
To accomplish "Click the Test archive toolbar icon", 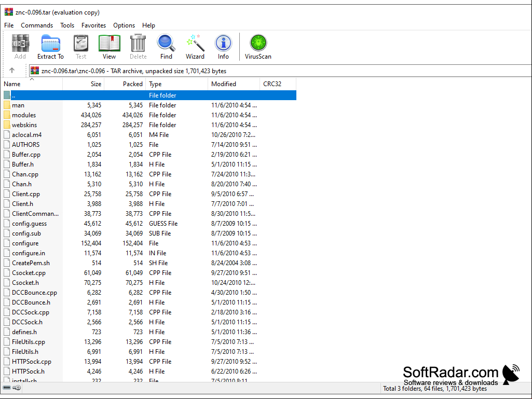I will 81,44.
